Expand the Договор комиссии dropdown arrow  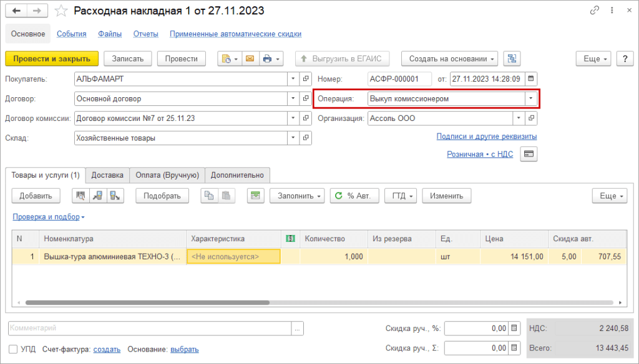point(293,118)
